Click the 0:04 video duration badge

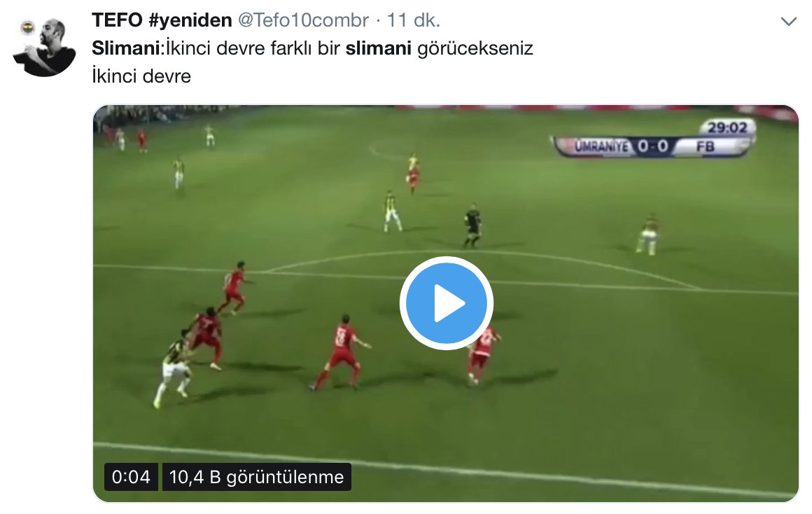tap(131, 477)
